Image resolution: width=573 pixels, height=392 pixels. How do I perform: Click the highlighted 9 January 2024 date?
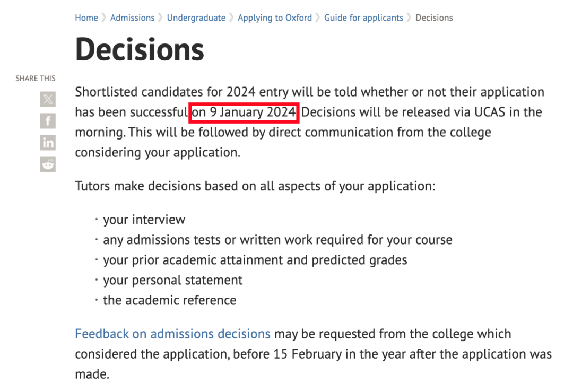tap(244, 112)
